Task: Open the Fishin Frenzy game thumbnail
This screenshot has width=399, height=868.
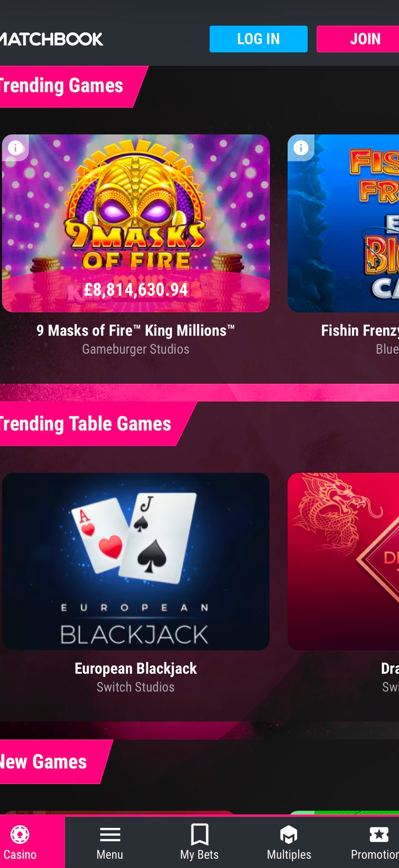Action: tap(343, 223)
